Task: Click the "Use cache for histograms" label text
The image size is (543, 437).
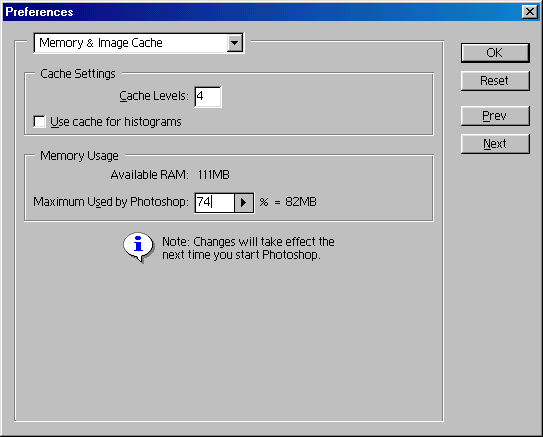Action: pyautogui.click(x=116, y=122)
